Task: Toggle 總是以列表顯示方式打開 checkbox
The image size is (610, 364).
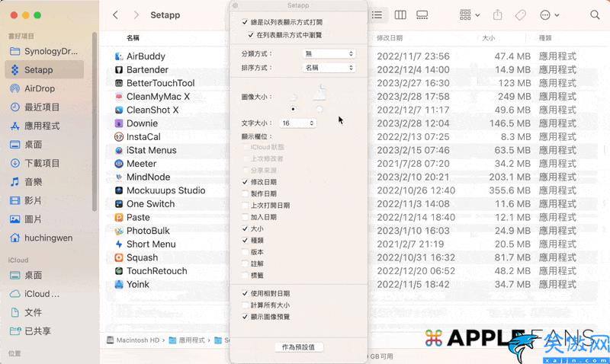Action: tap(245, 22)
